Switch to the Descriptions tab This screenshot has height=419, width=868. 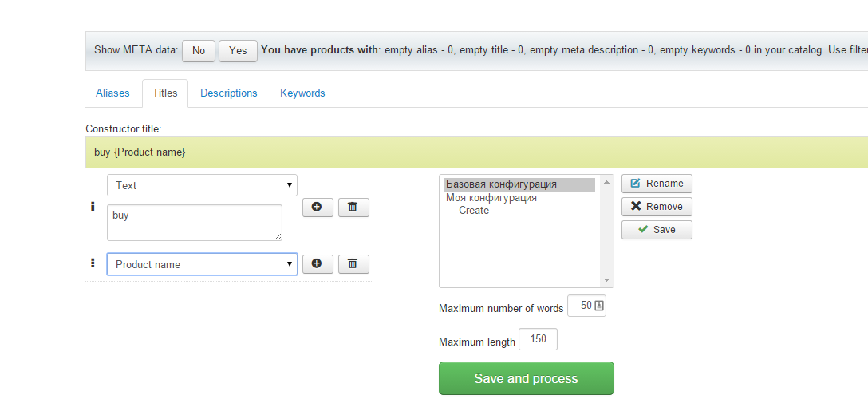(x=229, y=93)
